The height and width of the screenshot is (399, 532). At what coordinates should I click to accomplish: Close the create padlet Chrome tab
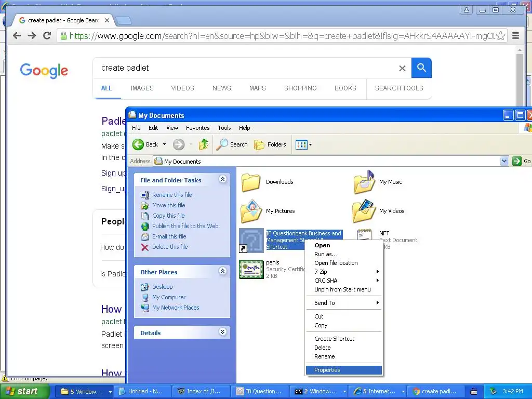coord(107,20)
